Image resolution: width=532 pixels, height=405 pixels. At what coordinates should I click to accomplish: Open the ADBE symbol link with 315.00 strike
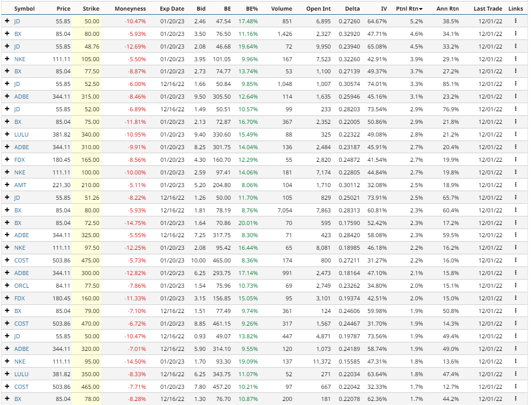21,97
